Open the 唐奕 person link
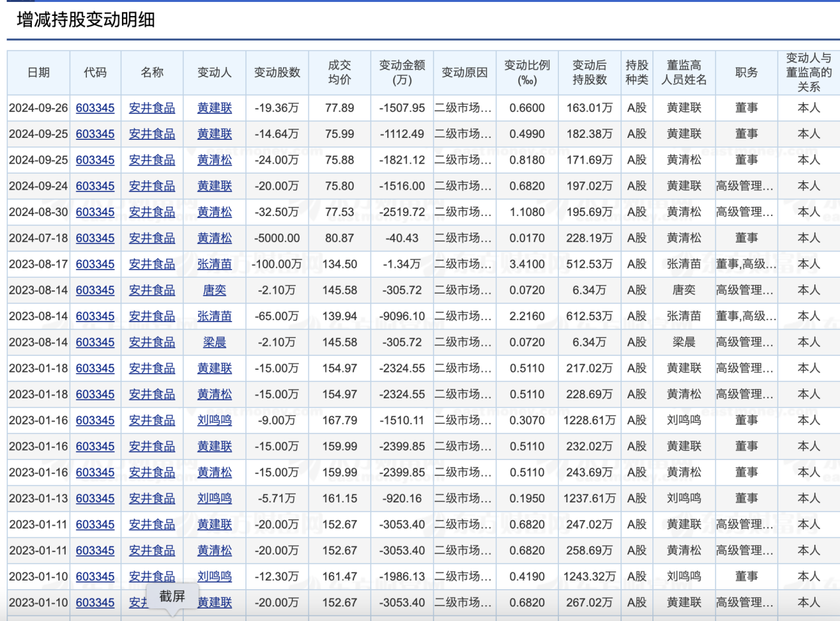 point(214,290)
